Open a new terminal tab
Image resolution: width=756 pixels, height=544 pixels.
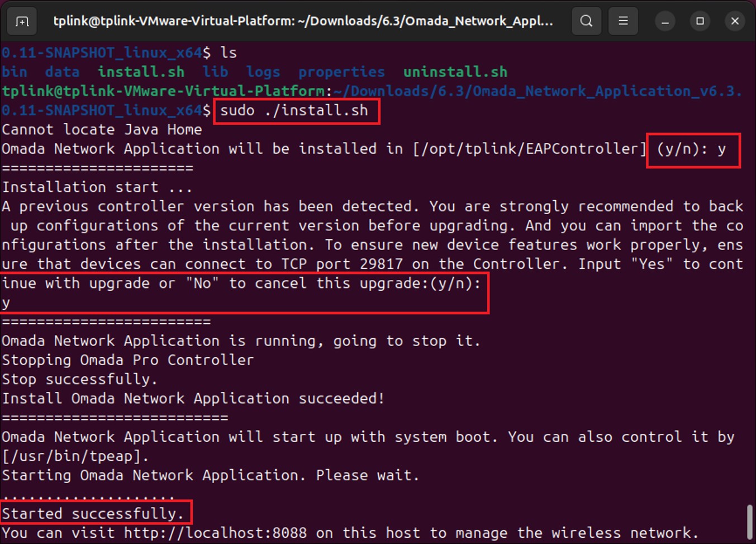coord(22,21)
